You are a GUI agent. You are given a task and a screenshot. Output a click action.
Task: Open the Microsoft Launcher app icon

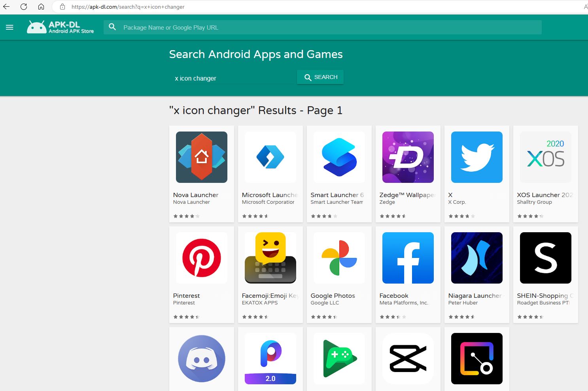(x=270, y=157)
